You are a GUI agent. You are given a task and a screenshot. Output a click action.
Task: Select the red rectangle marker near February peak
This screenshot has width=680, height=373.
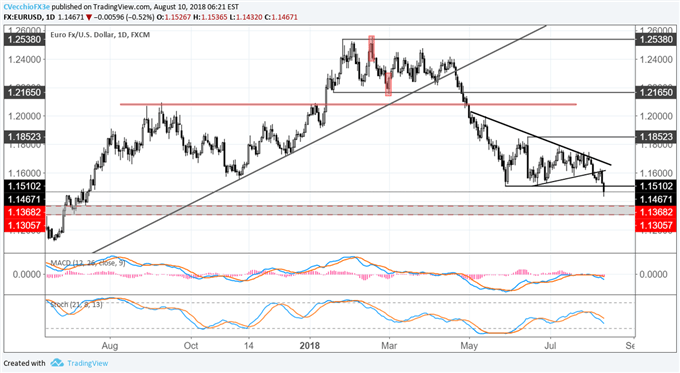[x=371, y=49]
